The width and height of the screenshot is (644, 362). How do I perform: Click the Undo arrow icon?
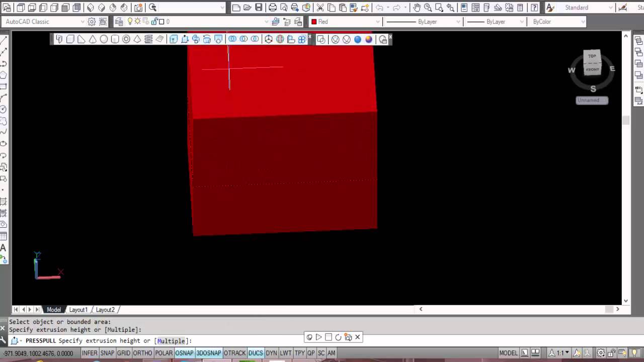379,8
